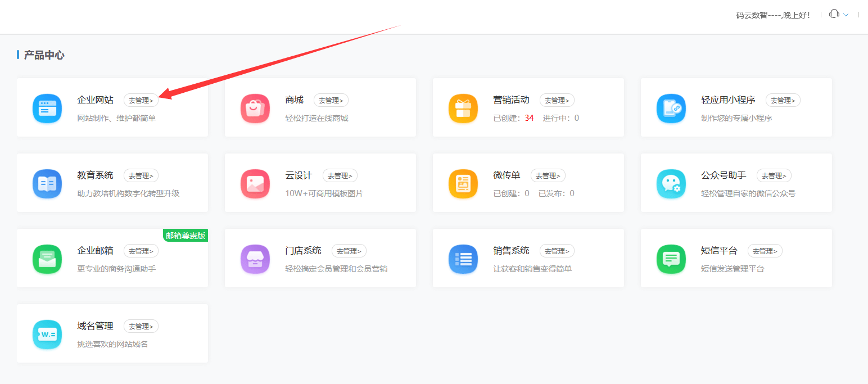Open 去管理 for 门店系统
This screenshot has height=384, width=868.
point(349,251)
